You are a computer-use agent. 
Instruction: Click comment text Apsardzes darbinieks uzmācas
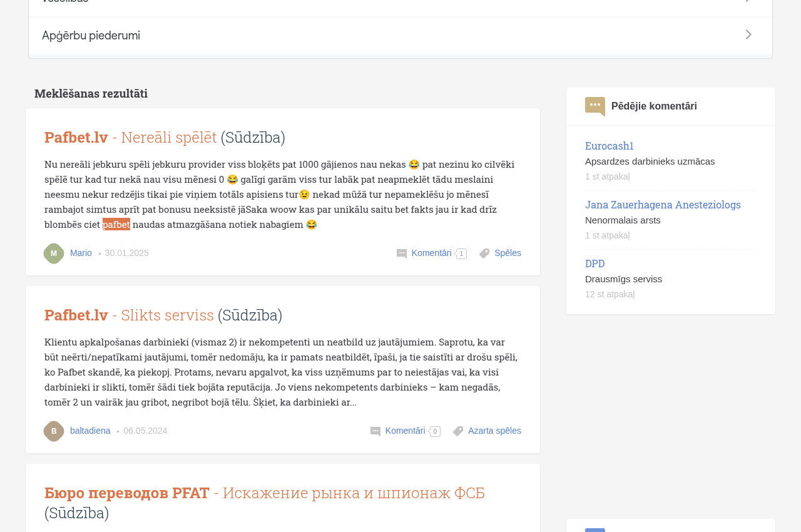650,161
